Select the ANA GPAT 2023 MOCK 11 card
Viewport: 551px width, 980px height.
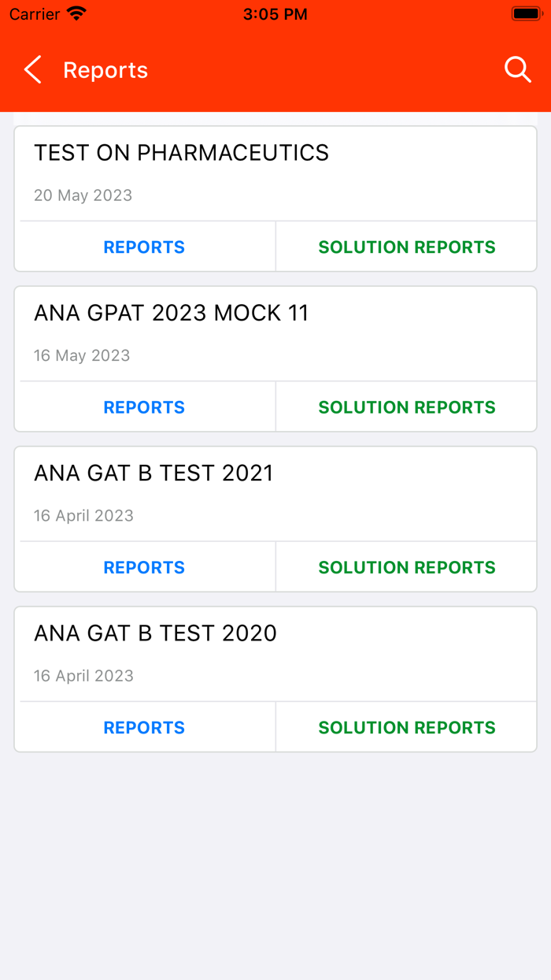[171, 313]
